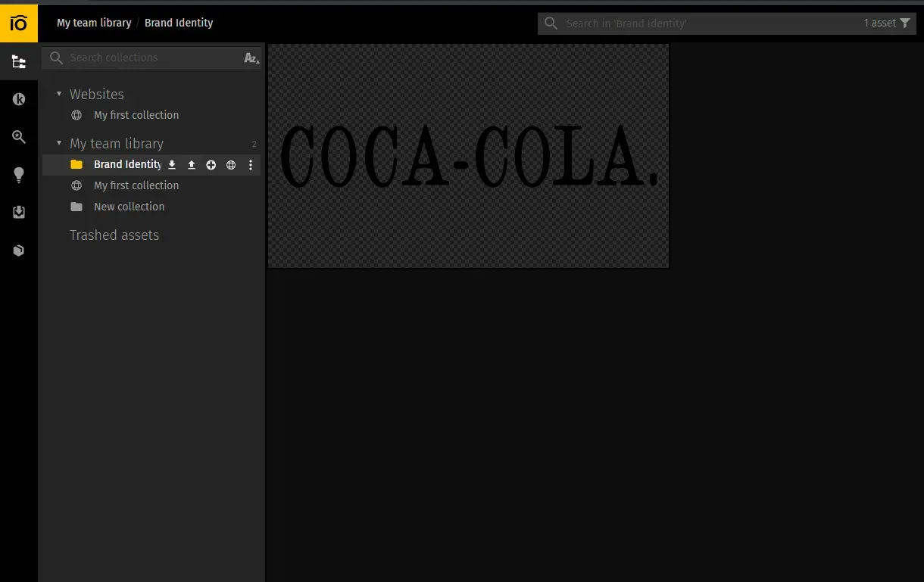Image resolution: width=924 pixels, height=582 pixels.
Task: Toggle the A-Z sort of collections
Action: pos(251,58)
